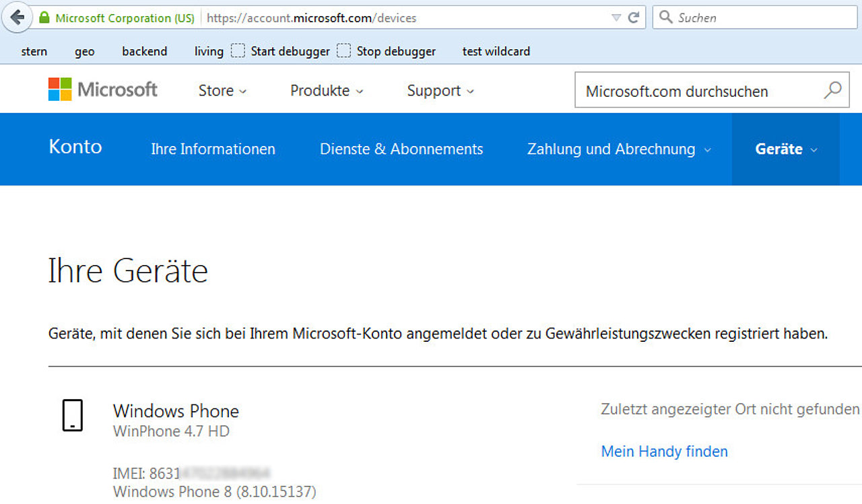Click the Start debugger bookmarklet

tap(281, 51)
